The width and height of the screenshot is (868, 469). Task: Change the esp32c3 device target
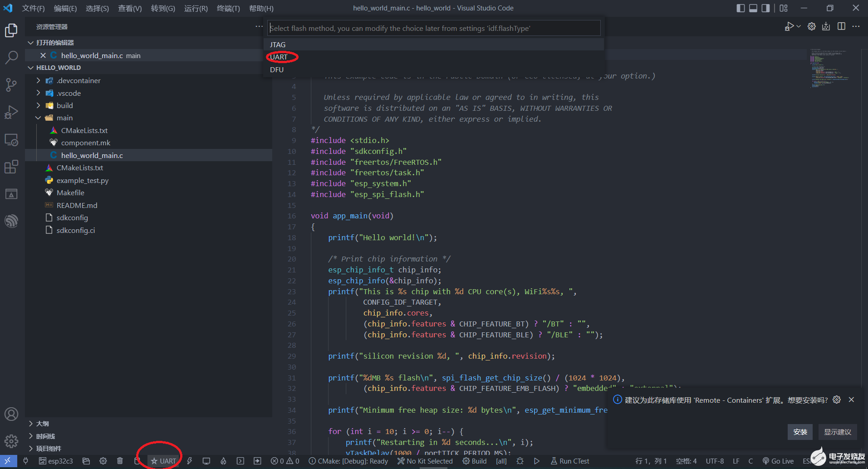pos(56,461)
